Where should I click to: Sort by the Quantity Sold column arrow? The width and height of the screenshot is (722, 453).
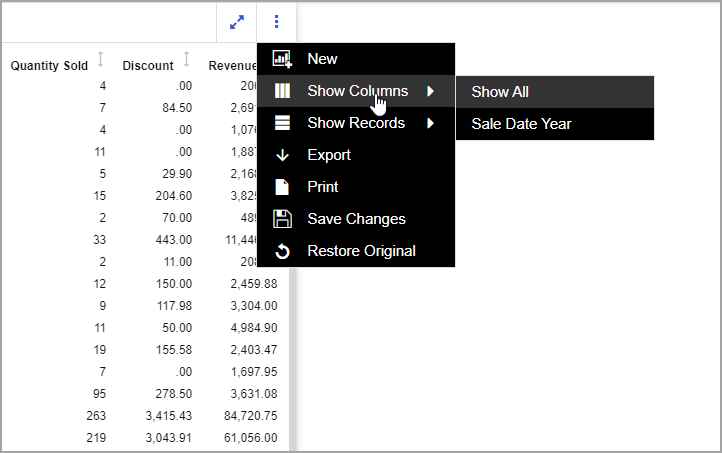100,60
